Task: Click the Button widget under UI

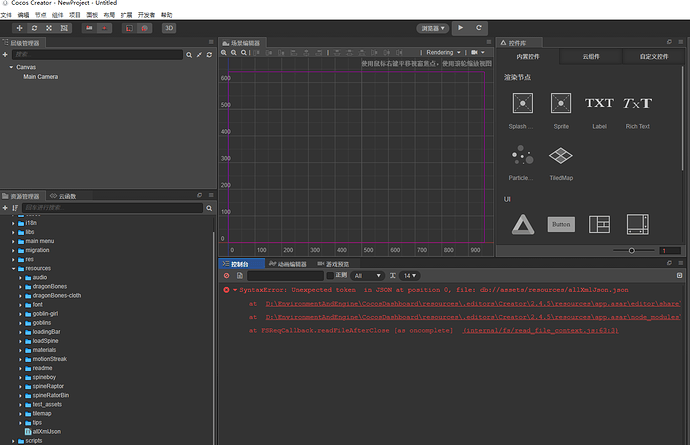Action: tap(561, 224)
